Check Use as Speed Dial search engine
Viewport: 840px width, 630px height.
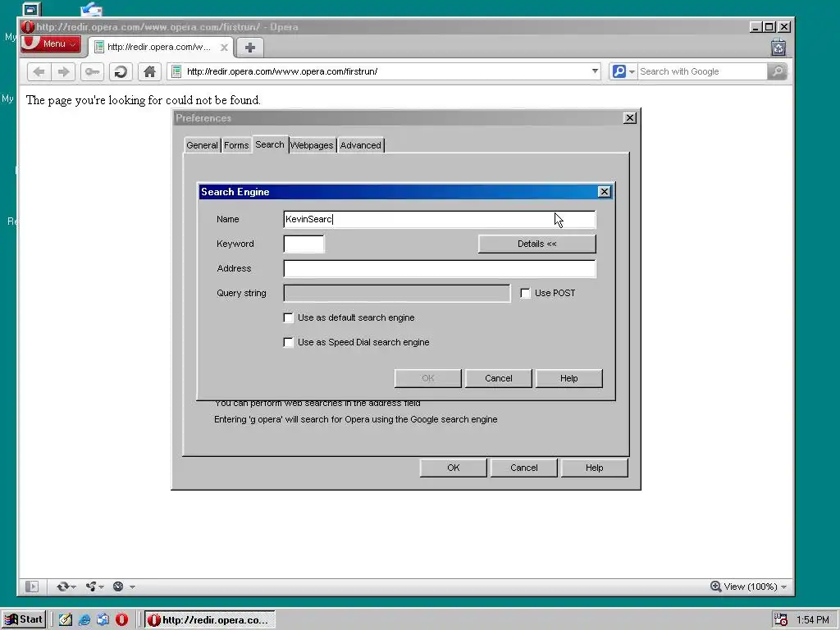point(288,342)
